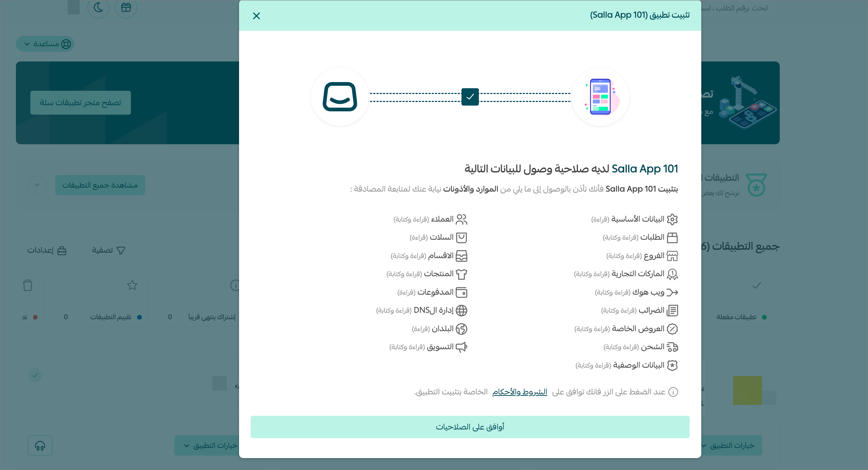Click the dialog title تثبيت تطبيق (Salla App 101)

[x=640, y=15]
